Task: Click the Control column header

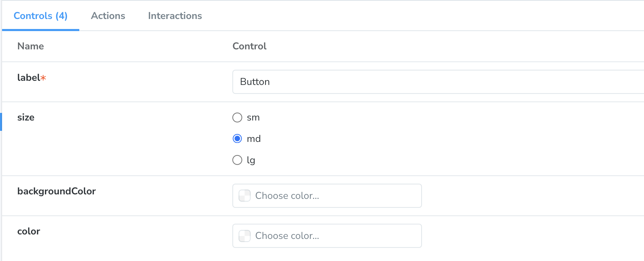Action: (250, 46)
